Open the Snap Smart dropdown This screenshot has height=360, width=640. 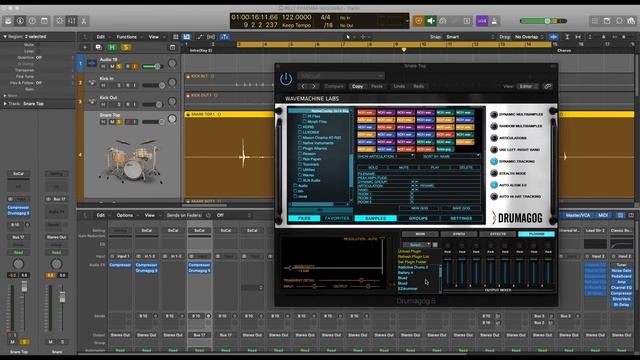(x=471, y=37)
